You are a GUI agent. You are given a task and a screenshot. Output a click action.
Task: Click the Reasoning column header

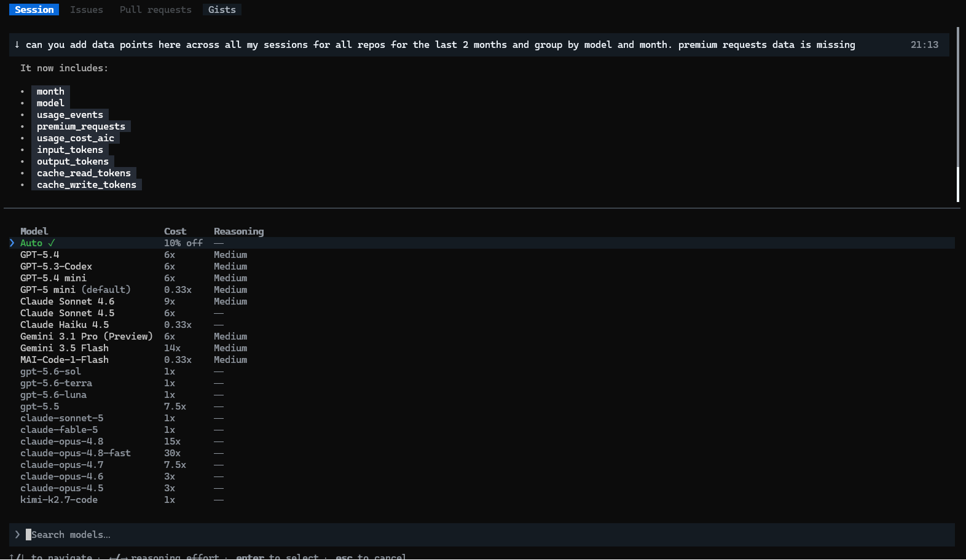click(238, 231)
